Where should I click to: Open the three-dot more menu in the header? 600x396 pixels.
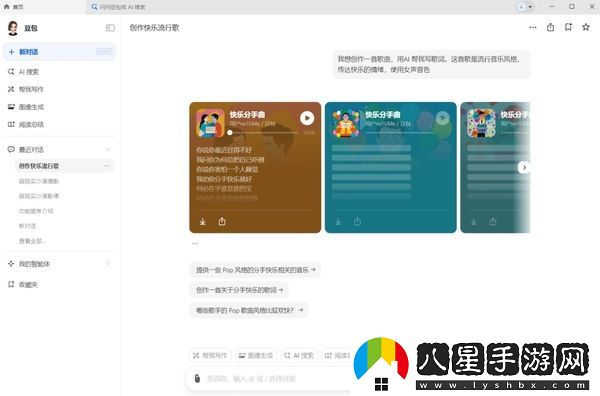pos(533,27)
